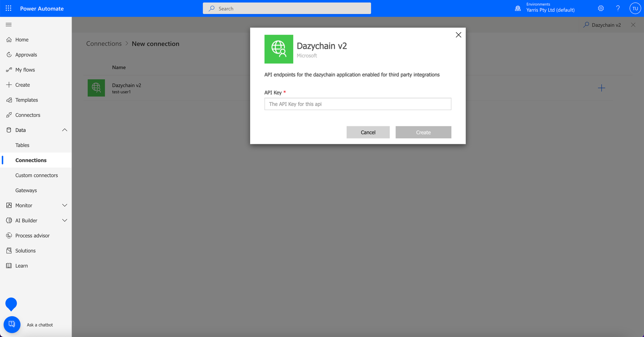This screenshot has height=337, width=644.
Task: Open the Ask a chatbot button
Action: [x=12, y=324]
